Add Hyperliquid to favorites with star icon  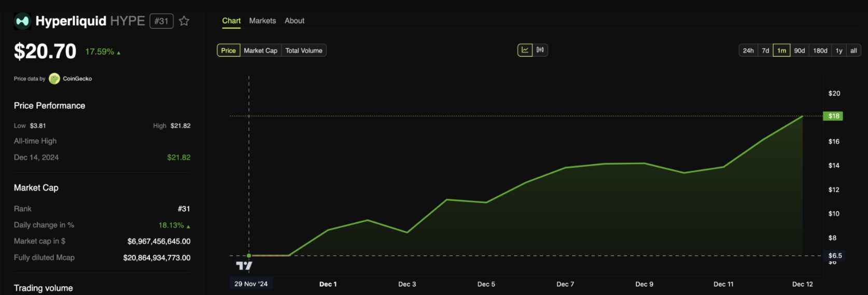click(184, 21)
